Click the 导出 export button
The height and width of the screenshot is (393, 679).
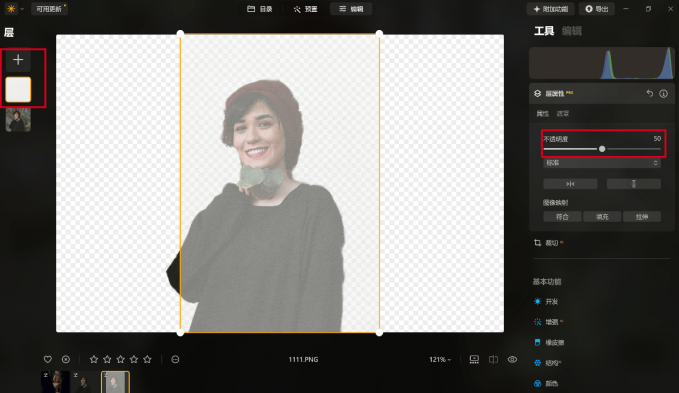pos(597,9)
